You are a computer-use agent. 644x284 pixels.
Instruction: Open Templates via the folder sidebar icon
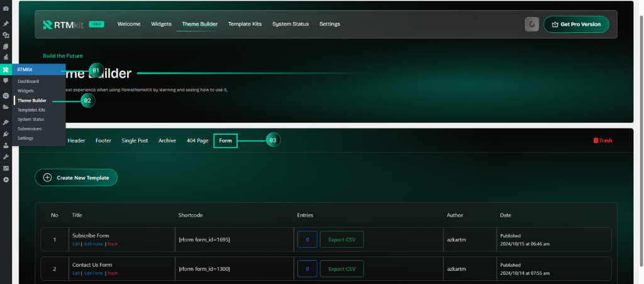[6, 107]
